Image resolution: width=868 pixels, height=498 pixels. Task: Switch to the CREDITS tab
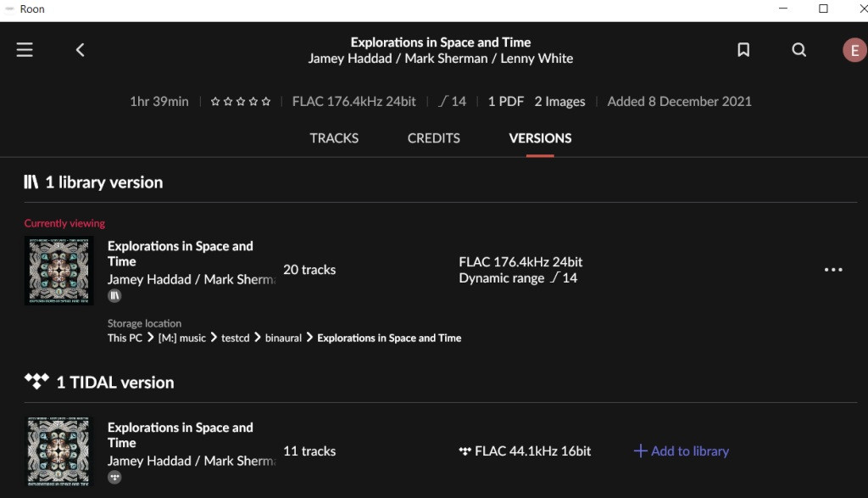(x=433, y=138)
